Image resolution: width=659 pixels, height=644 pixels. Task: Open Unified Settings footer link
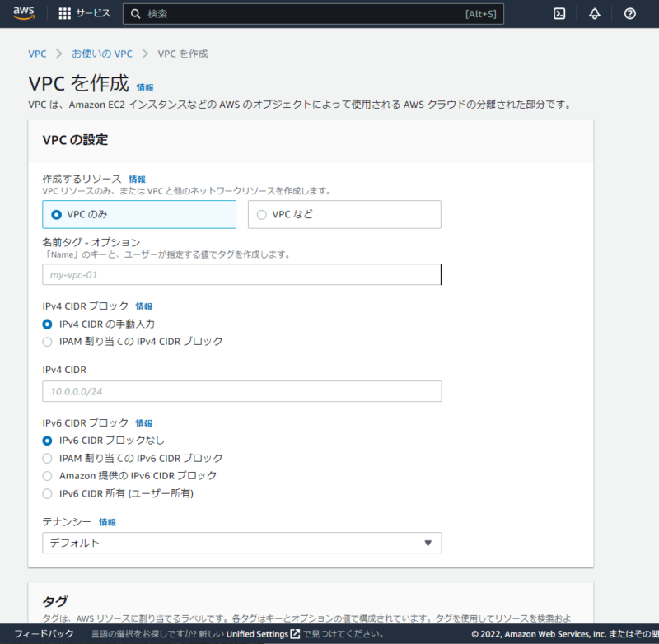click(257, 634)
